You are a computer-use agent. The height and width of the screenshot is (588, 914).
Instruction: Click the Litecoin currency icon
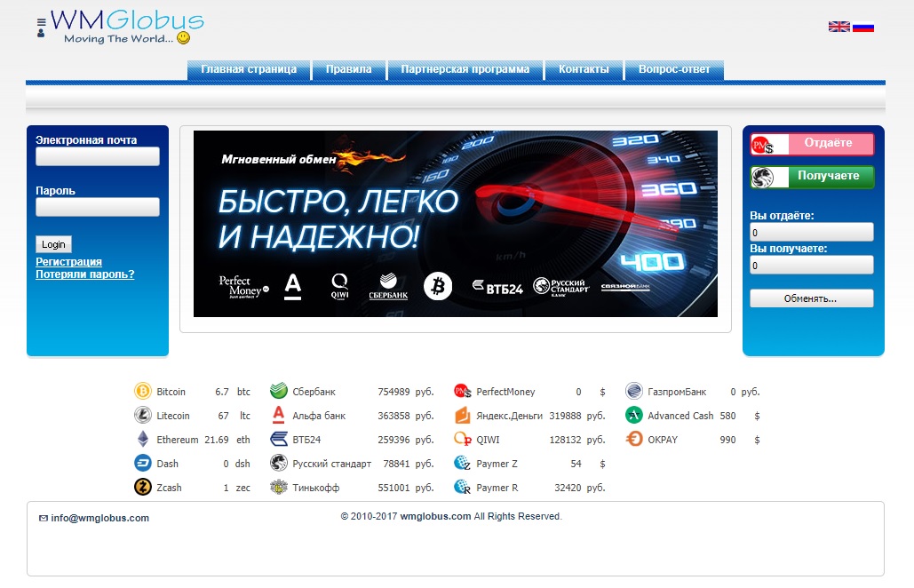(x=143, y=415)
